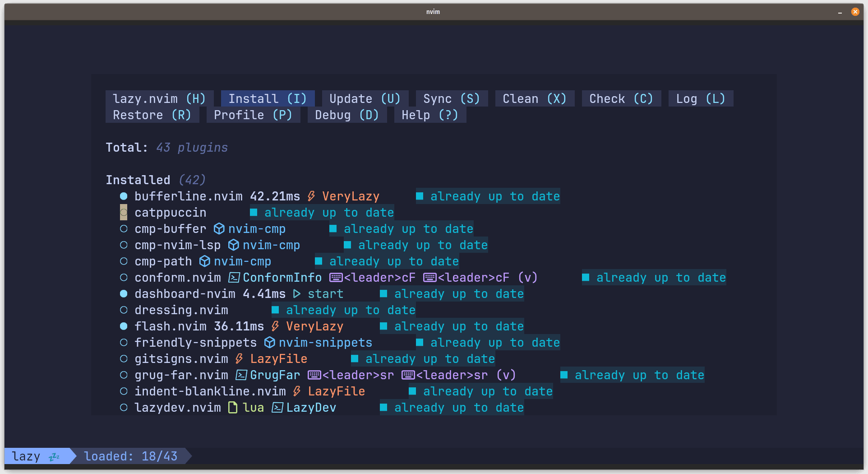The width and height of the screenshot is (868, 474).
Task: Click the unloaded circle beside cmp-path
Action: 124,261
